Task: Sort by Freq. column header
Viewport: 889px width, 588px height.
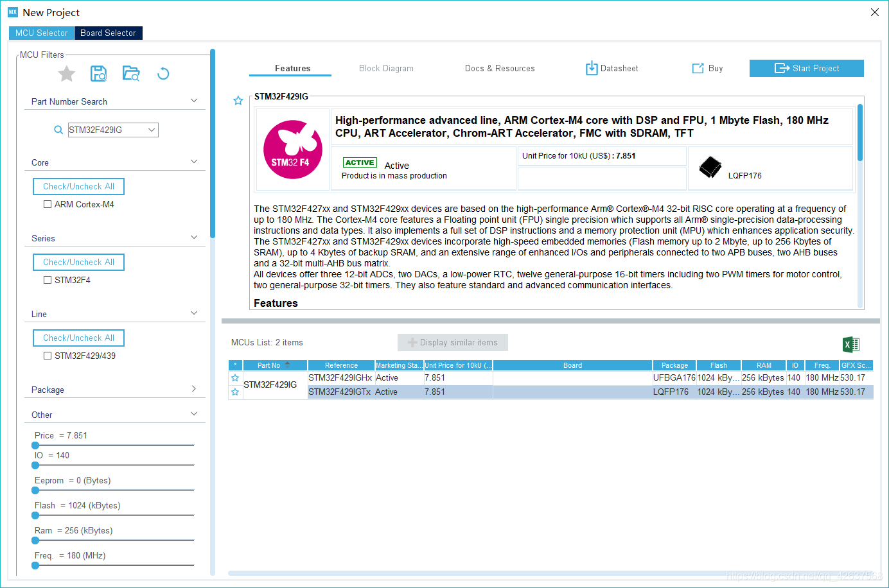Action: tap(822, 365)
